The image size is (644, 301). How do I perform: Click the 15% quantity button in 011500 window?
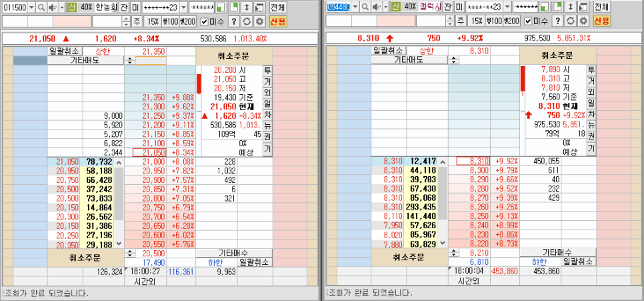153,21
